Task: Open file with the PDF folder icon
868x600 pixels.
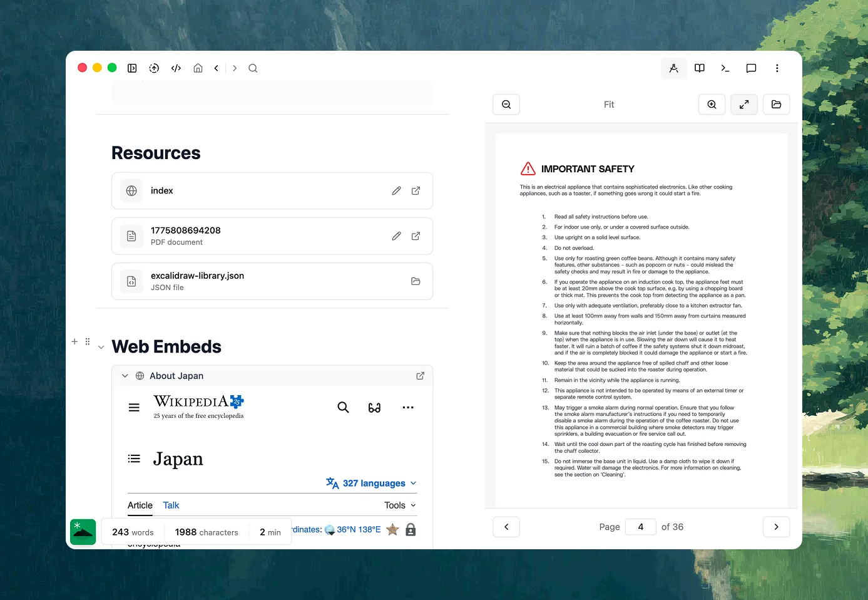Action: point(777,105)
